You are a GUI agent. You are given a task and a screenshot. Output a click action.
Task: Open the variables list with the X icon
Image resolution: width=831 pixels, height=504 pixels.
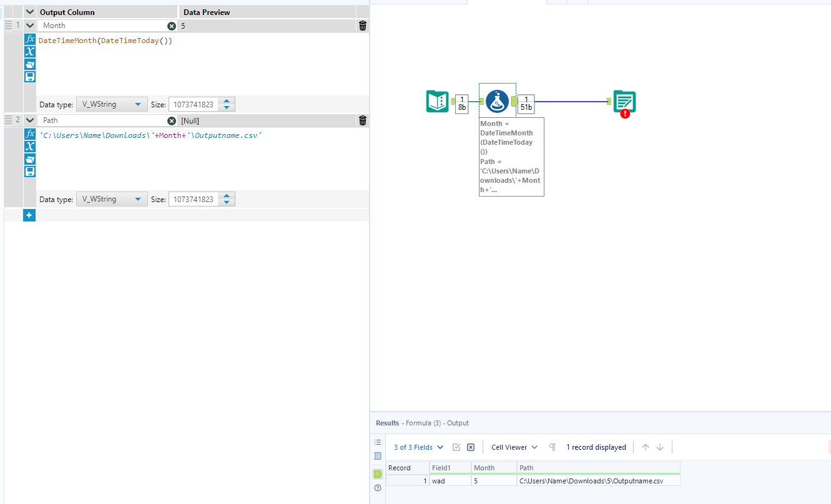(x=29, y=51)
